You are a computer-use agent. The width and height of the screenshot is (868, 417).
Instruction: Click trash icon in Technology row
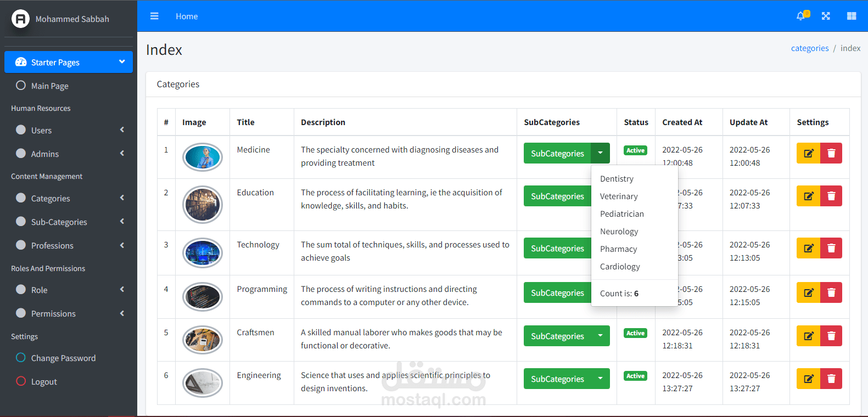click(831, 249)
